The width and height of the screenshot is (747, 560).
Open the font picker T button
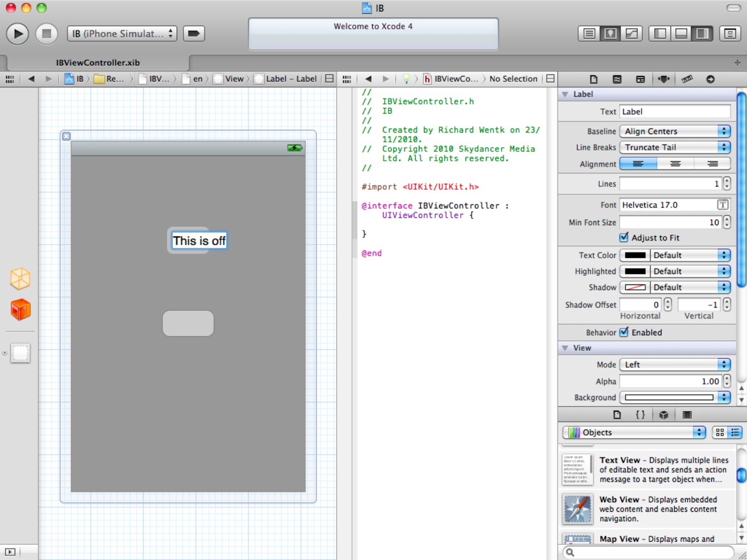point(723,205)
